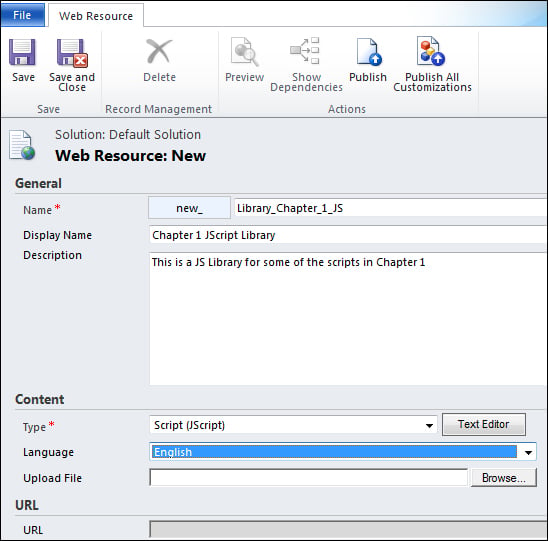
Task: Click the Name field containing Library_Chapter_1_JS
Action: 390,208
